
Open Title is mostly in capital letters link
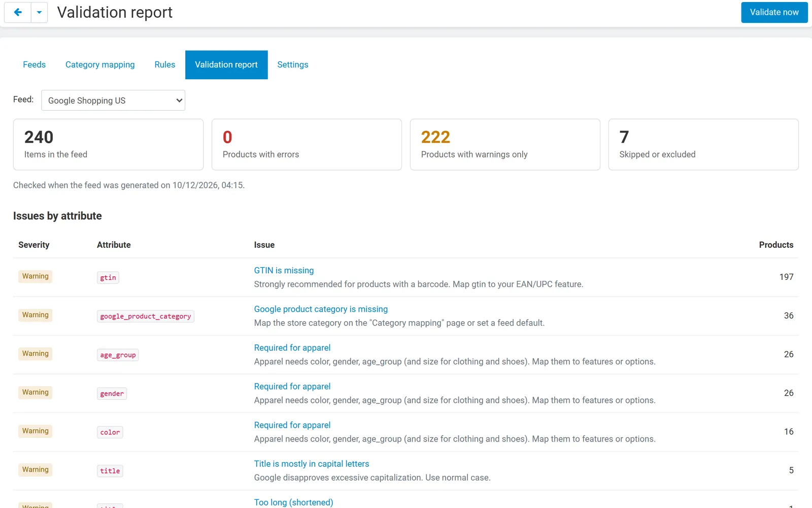click(x=312, y=463)
